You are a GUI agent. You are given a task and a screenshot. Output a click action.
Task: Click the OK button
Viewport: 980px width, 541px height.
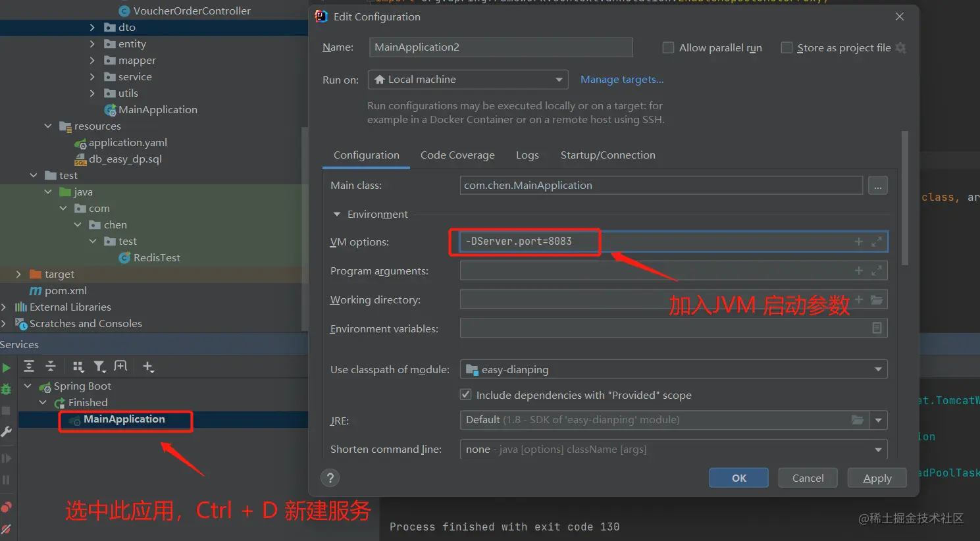click(x=738, y=478)
